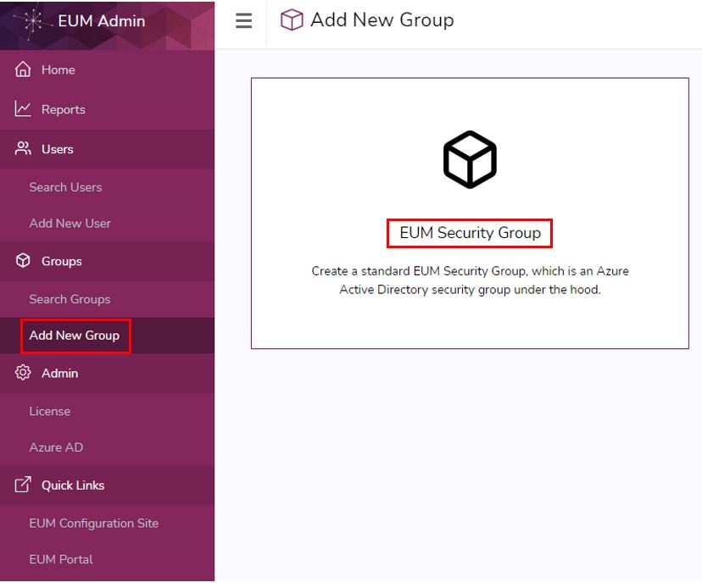Toggle the hamburger menu icon
The image size is (702, 588).
tap(243, 20)
